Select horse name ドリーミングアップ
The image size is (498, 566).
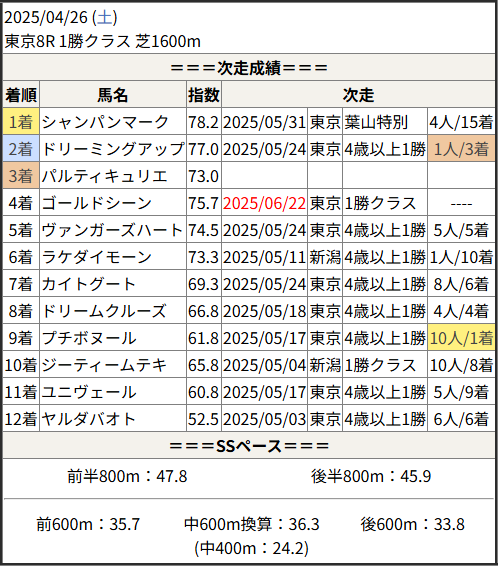[113, 149]
